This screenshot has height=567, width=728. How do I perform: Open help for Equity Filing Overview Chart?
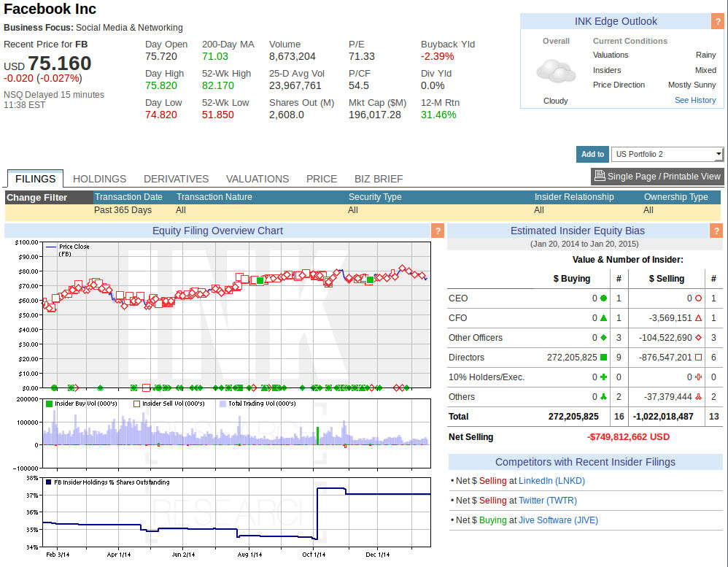click(438, 231)
